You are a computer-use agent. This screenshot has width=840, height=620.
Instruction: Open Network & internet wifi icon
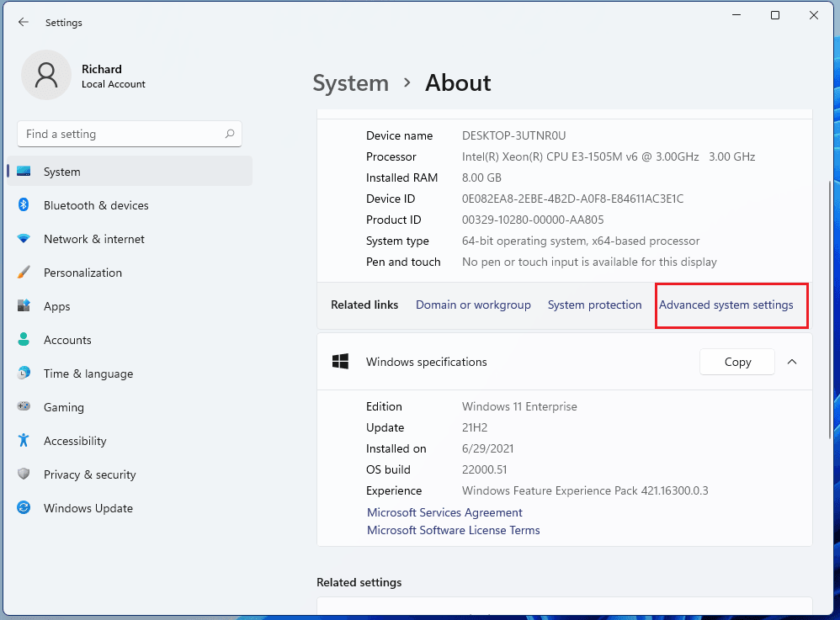[x=24, y=239]
